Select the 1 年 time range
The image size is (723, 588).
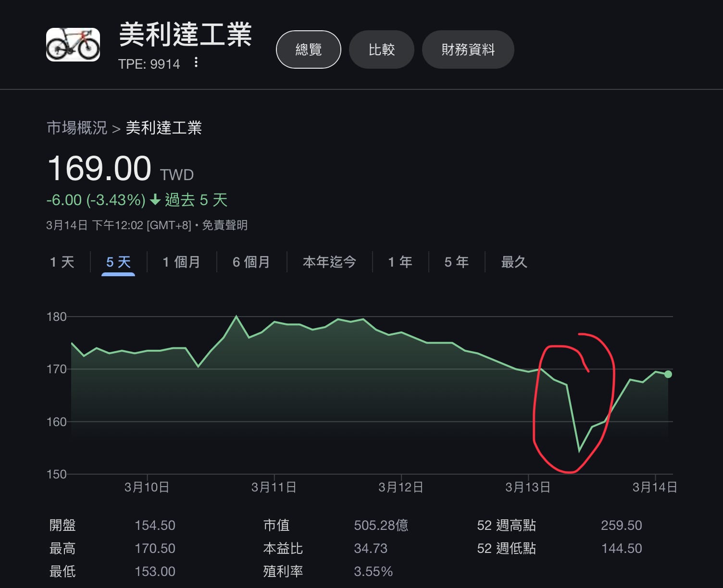(400, 262)
